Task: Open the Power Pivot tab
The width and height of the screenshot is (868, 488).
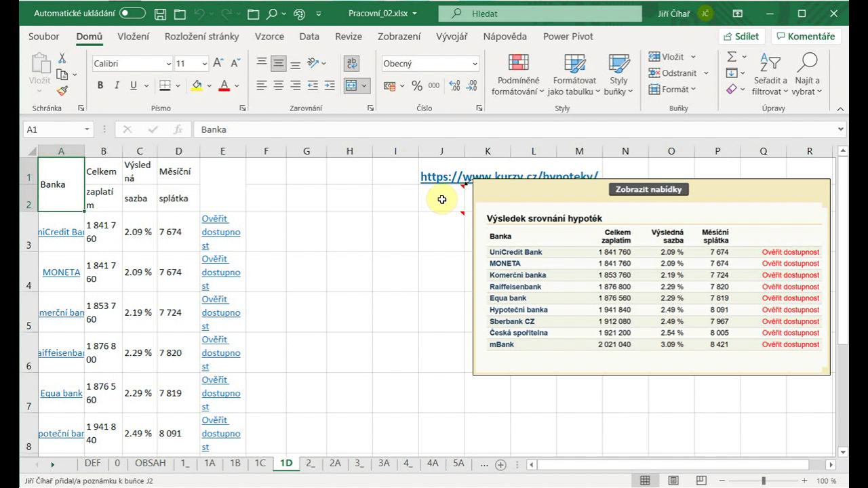Action: 568,37
